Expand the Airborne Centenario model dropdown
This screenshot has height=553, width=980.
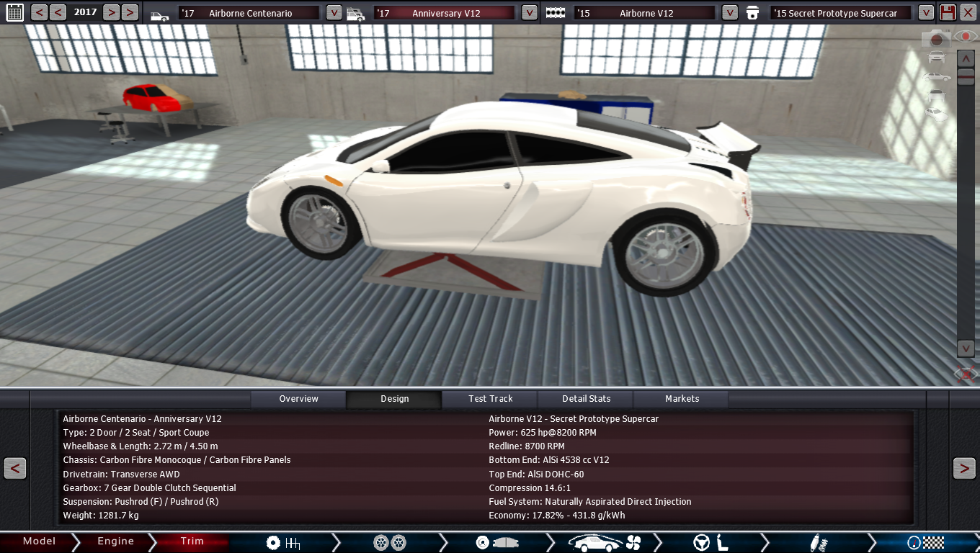click(x=334, y=12)
